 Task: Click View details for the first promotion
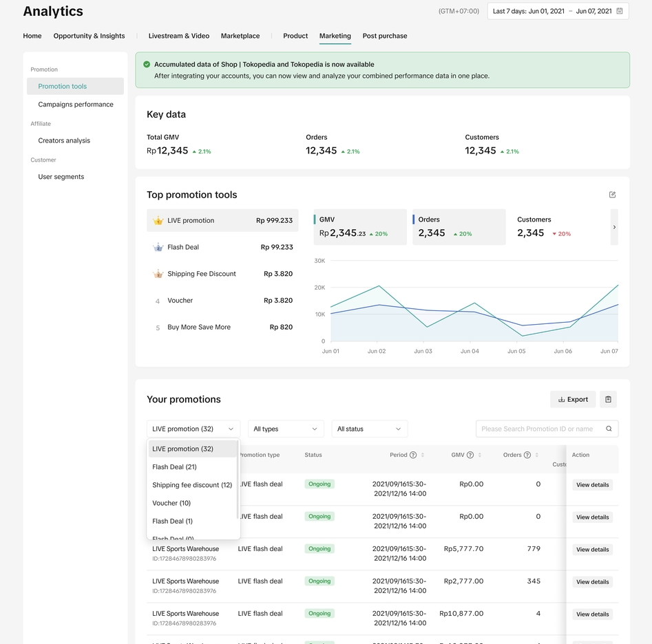coord(592,485)
